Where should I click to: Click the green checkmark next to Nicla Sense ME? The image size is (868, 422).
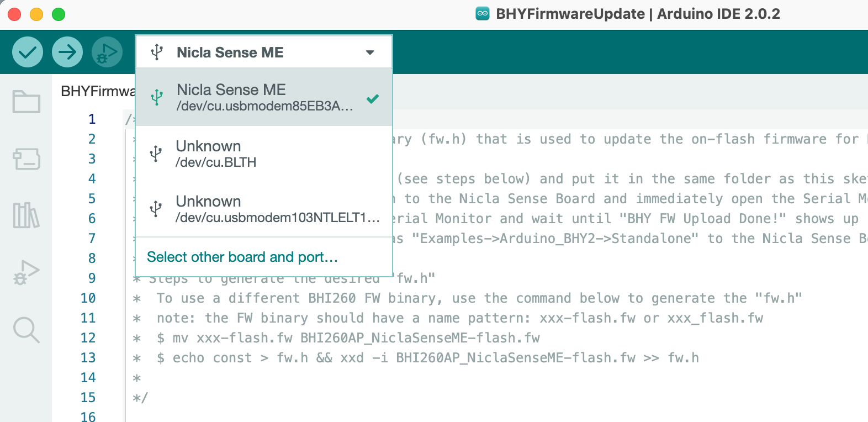[x=373, y=99]
